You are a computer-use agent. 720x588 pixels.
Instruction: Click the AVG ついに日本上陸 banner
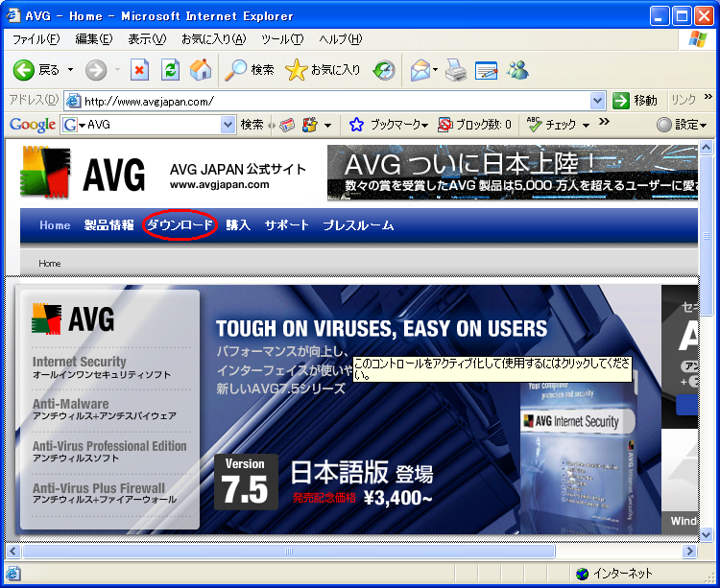point(513,173)
